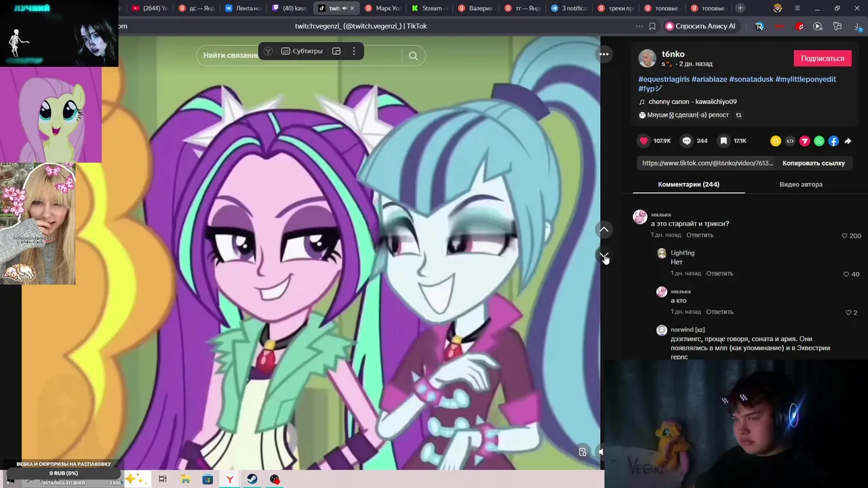Open Task View on the taskbar

163,479
